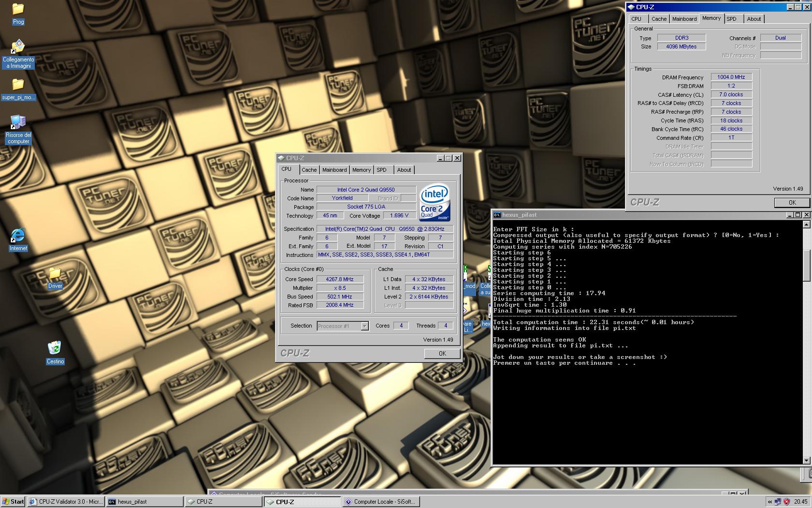Switch to Cache tab in Memory window

[659, 19]
